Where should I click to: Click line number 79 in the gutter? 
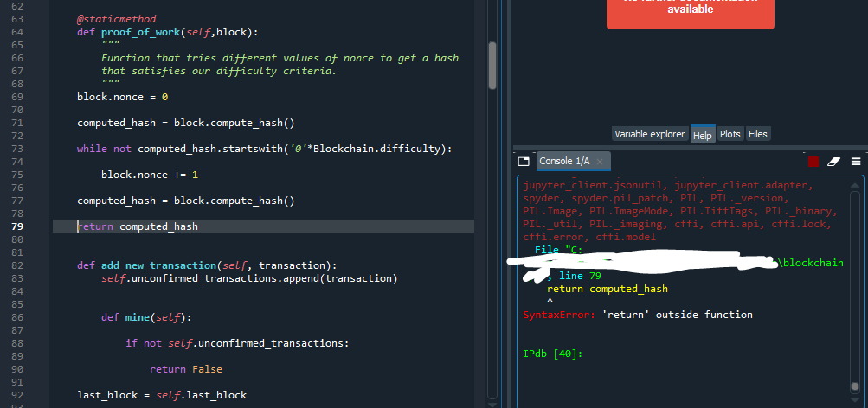(x=17, y=226)
